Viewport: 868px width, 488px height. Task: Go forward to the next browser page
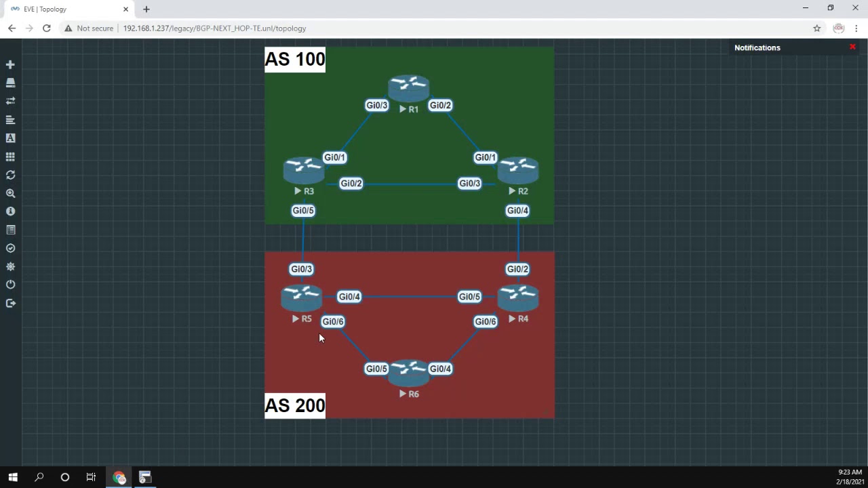[29, 28]
